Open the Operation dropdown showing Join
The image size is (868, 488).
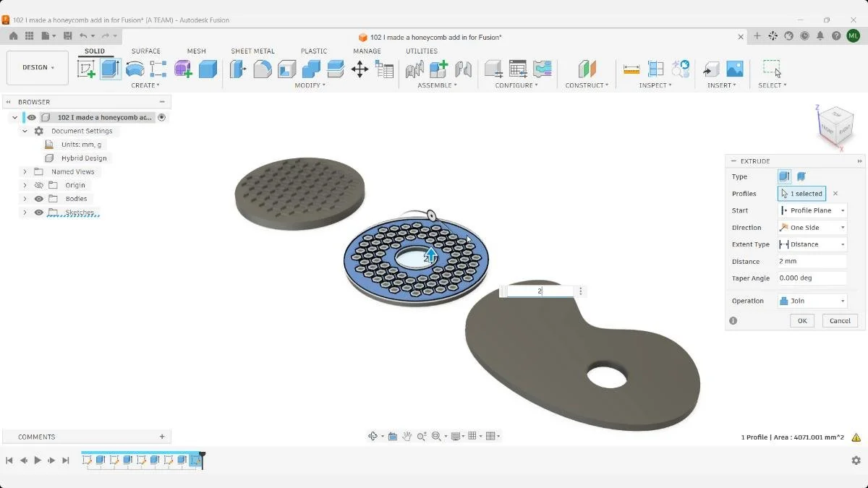coord(812,301)
